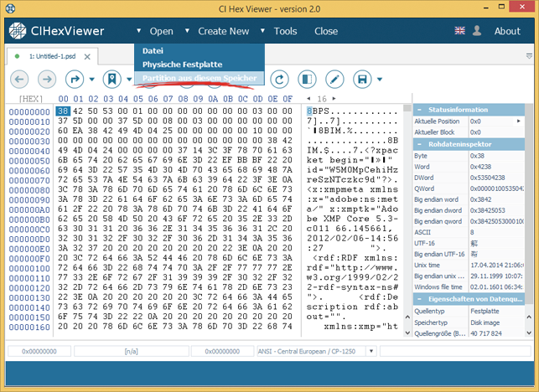
Task: Open the ANSI Central European encoding dropdown
Action: 371,351
